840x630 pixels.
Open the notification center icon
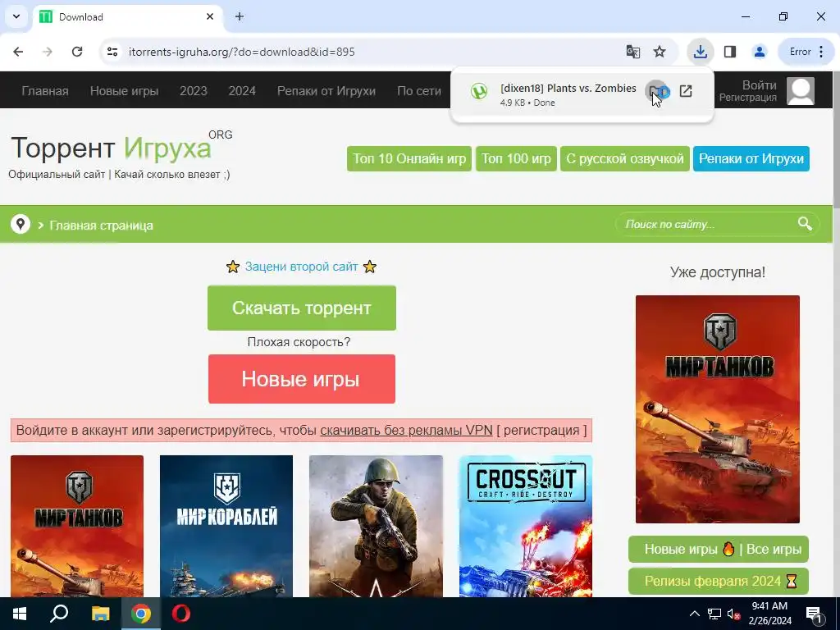tap(815, 614)
